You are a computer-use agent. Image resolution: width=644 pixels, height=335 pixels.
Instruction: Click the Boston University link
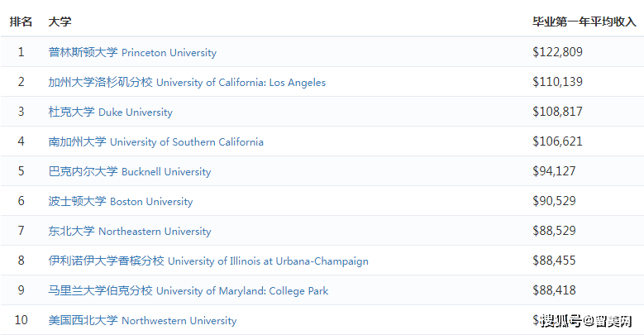coord(121,202)
